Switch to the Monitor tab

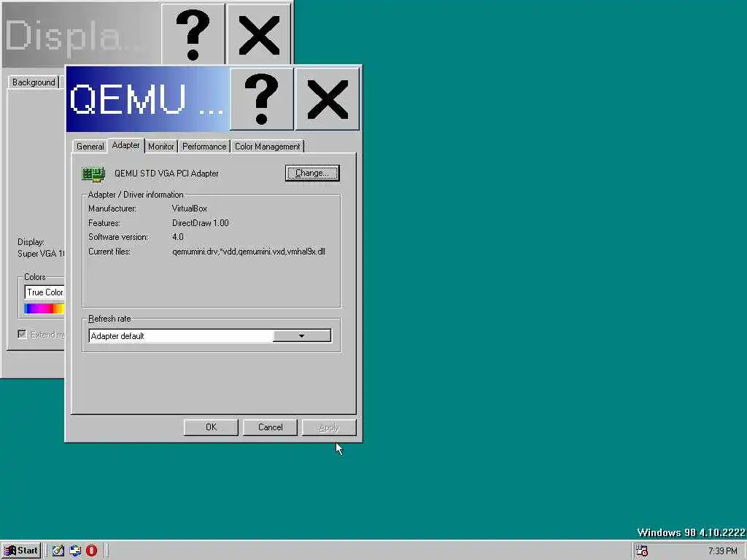(161, 146)
